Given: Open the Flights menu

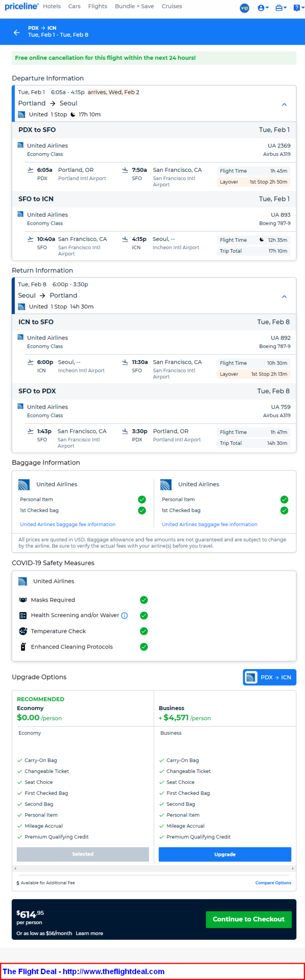Looking at the screenshot, I should click(98, 6).
